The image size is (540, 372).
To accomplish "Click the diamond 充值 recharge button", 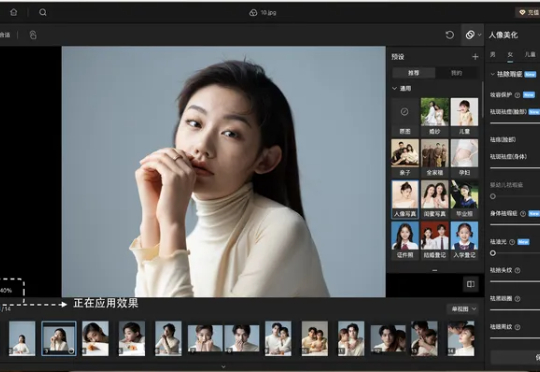I will tap(529, 12).
